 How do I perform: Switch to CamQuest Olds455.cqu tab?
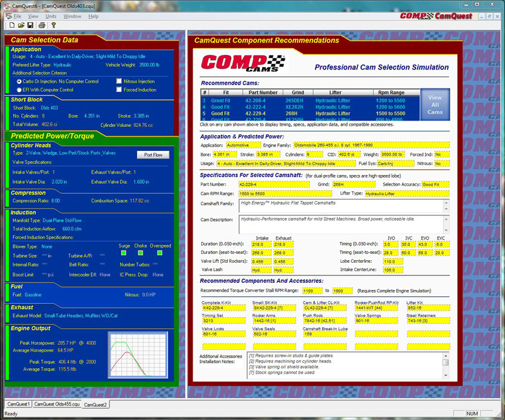coord(57,404)
